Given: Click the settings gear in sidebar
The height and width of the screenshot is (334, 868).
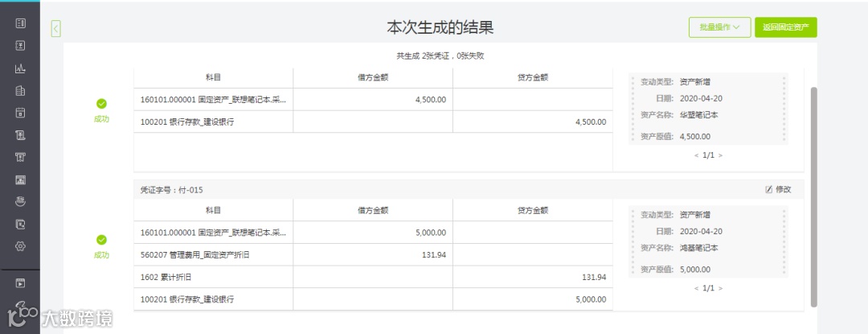Looking at the screenshot, I should 20,246.
